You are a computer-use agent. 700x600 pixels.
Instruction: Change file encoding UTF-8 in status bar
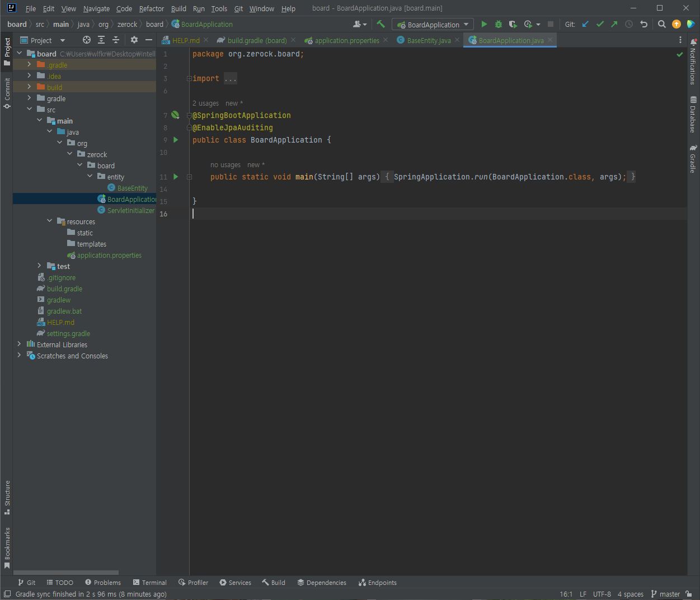602,594
